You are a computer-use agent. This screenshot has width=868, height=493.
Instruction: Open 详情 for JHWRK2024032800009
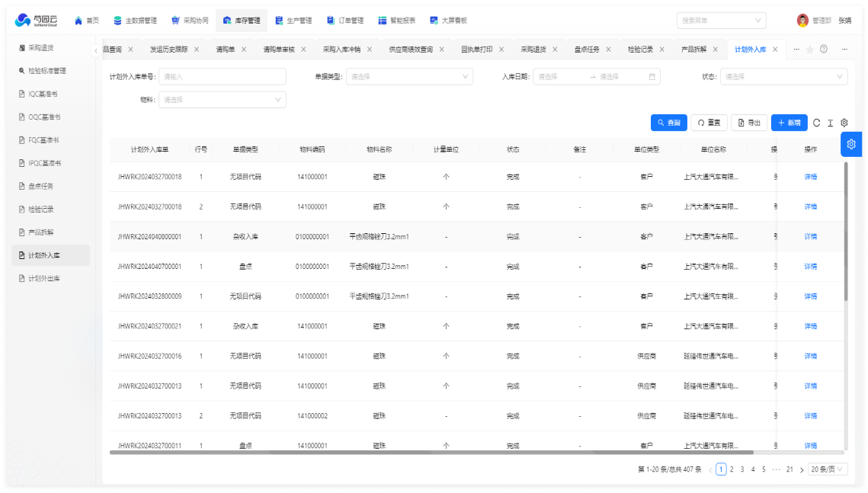tap(810, 296)
